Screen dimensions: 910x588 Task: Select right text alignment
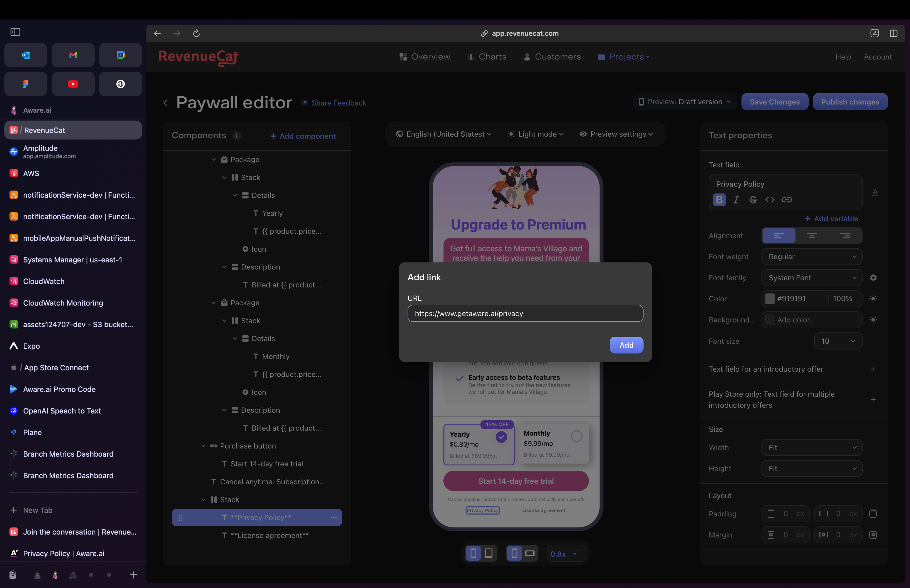[x=845, y=236]
